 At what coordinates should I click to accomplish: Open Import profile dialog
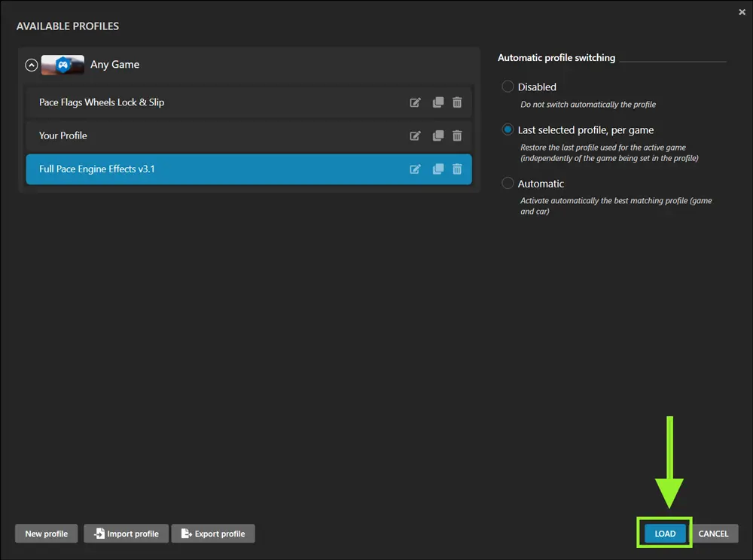coord(126,534)
